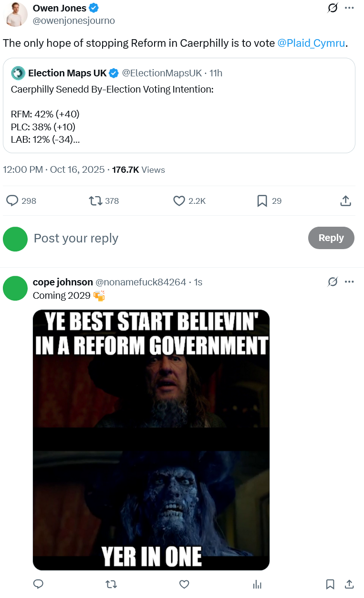364x598 pixels.
Task: Open the quoted Election Maps UK post
Action: pos(179,105)
